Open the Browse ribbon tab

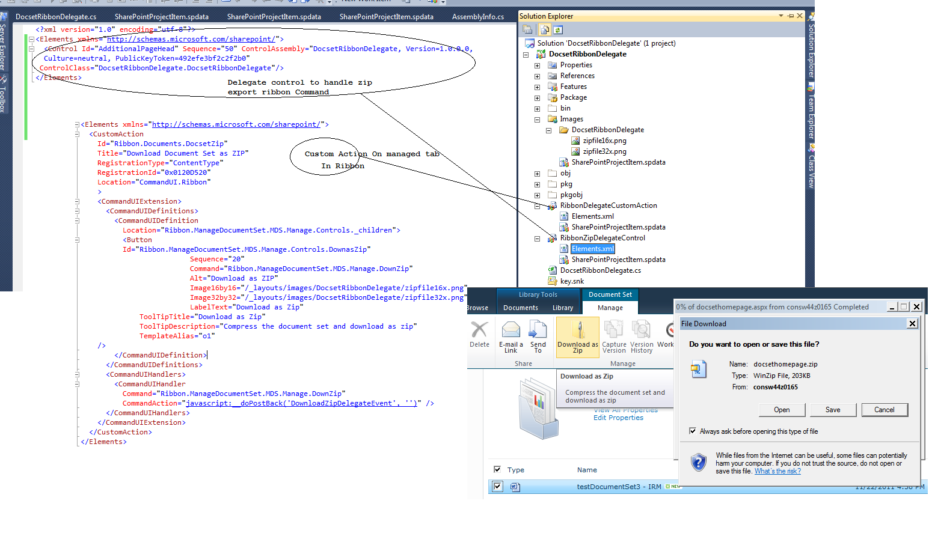pos(477,308)
